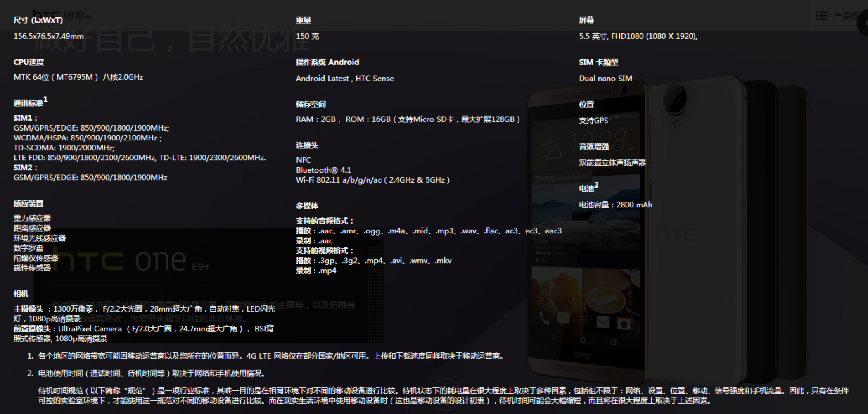Click the '支持的视频格式 :' label
The width and height of the screenshot is (868, 414).
(325, 250)
